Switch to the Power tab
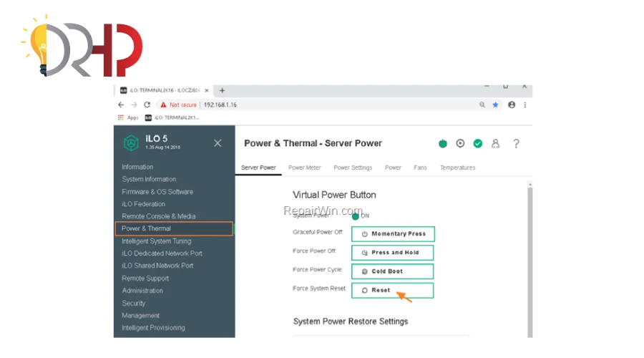This screenshot has width=644, height=358. coord(393,168)
